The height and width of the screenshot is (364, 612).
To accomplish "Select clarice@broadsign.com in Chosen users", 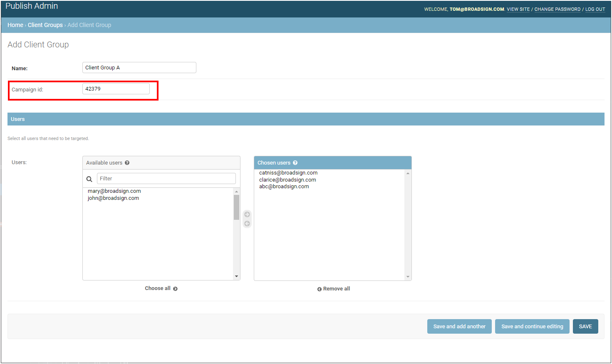I will click(x=287, y=180).
